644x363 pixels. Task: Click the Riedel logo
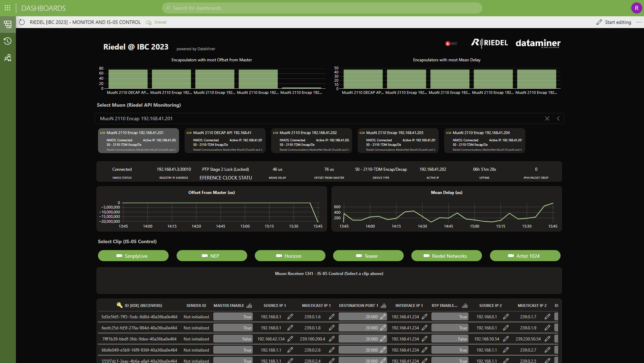490,43
